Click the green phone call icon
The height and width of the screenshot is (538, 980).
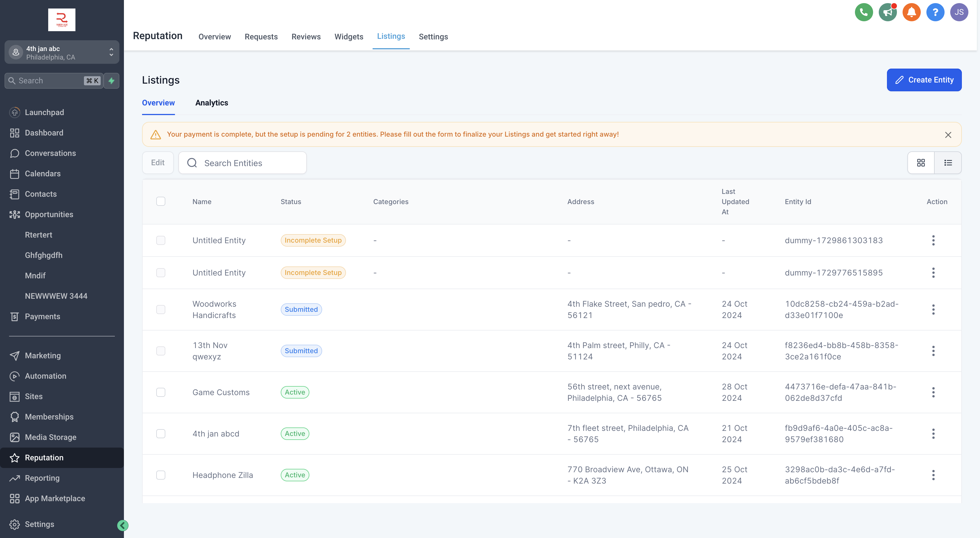863,12
